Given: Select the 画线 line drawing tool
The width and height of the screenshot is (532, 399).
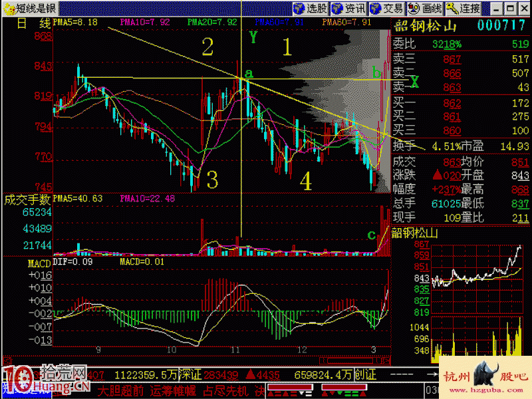Looking at the screenshot, I should tap(426, 8).
